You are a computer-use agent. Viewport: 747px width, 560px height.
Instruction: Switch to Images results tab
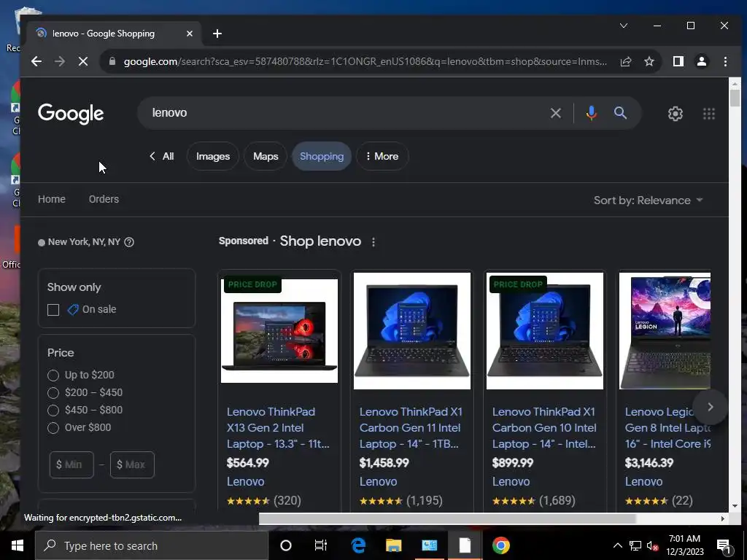tap(213, 156)
